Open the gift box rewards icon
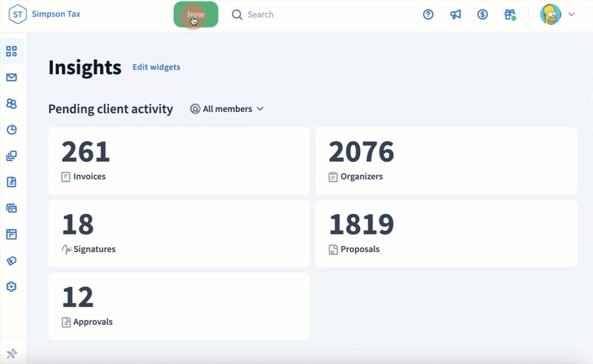 point(510,15)
